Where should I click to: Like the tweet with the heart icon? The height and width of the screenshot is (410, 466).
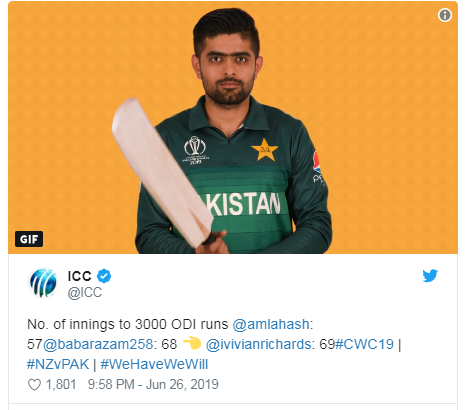(34, 385)
